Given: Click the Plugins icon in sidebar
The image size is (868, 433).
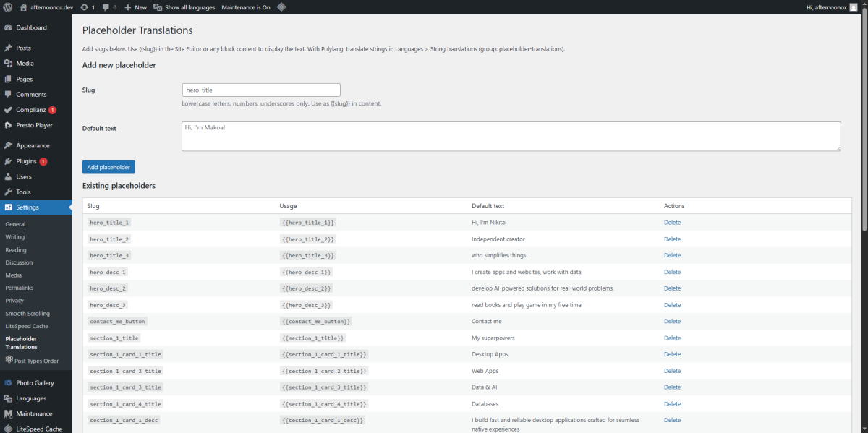Looking at the screenshot, I should pyautogui.click(x=8, y=161).
